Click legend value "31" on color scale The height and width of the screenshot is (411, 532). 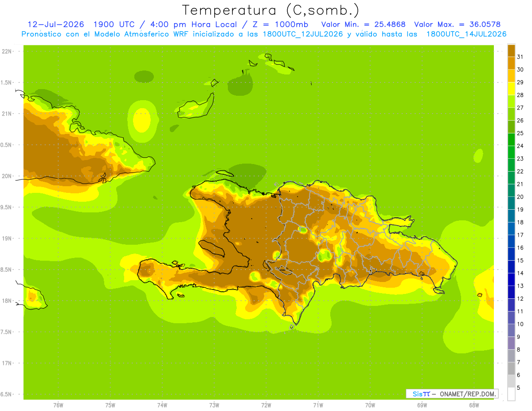[x=520, y=57]
